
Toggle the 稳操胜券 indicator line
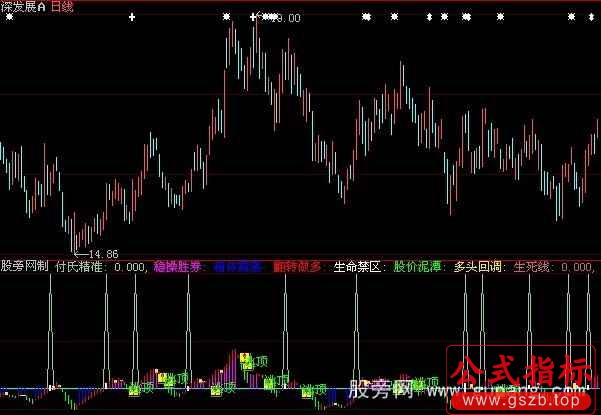pyautogui.click(x=178, y=267)
